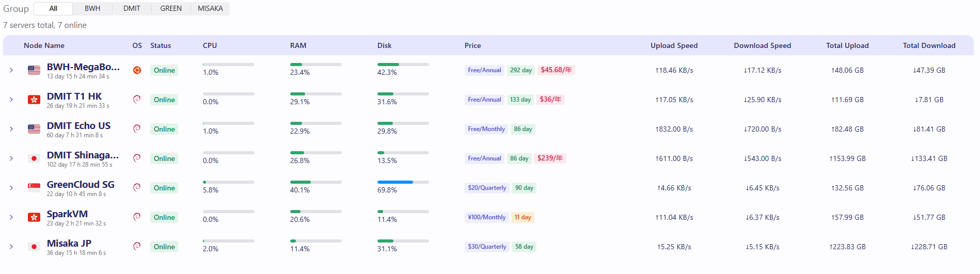Click the Download Speed column header
980x274 pixels.
coord(762,45)
